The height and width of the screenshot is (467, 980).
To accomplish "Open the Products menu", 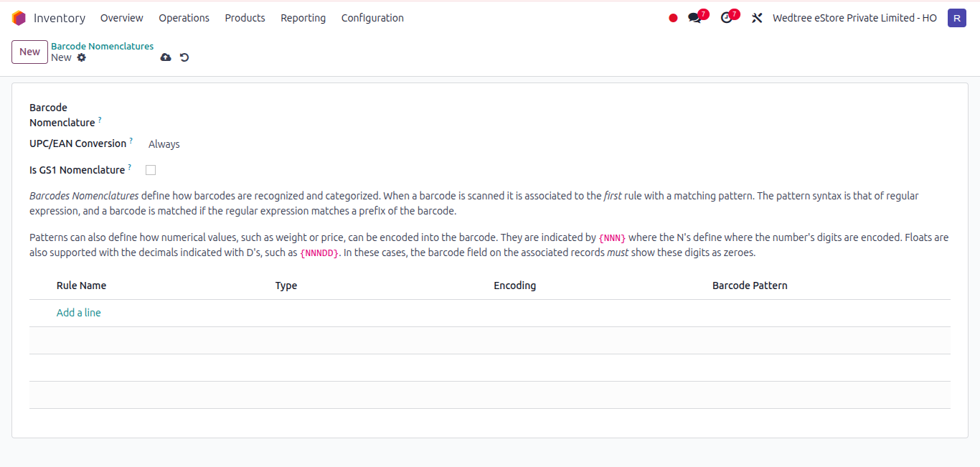I will [245, 18].
